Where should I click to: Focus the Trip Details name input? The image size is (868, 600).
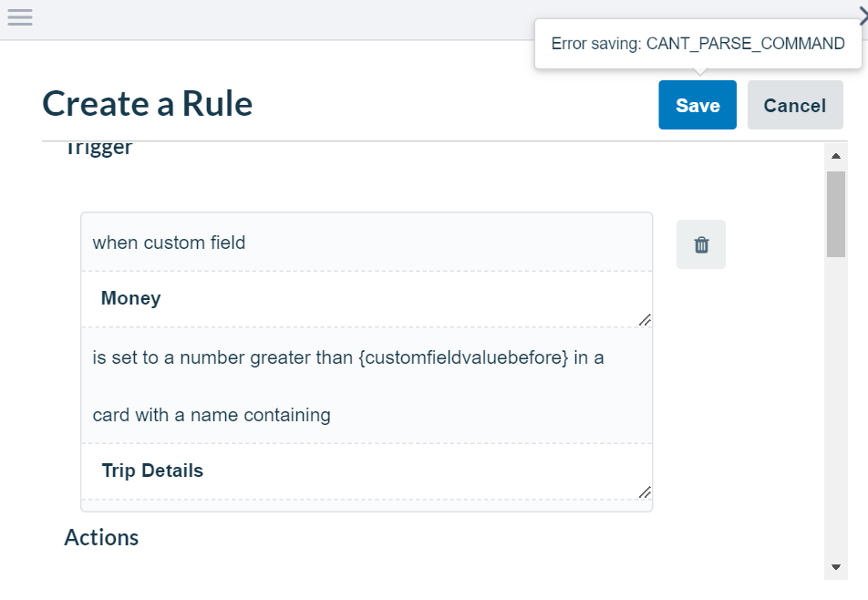click(x=367, y=471)
